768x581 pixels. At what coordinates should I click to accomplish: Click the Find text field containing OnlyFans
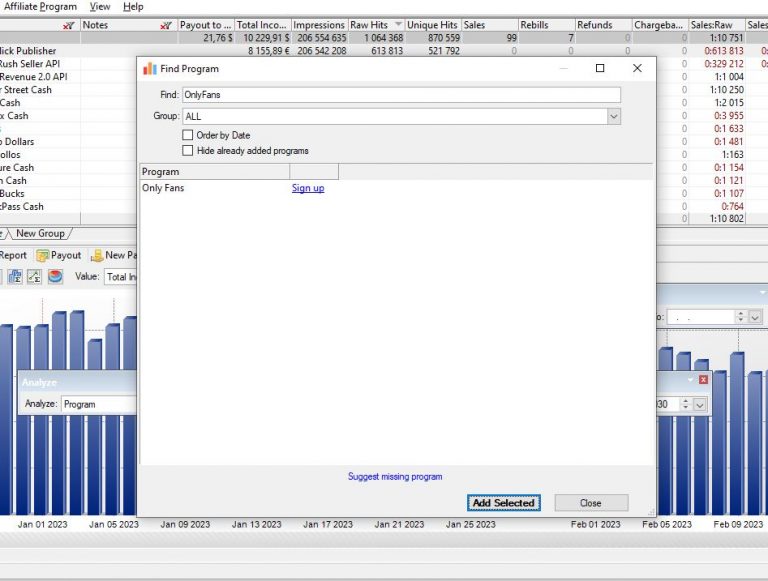click(400, 95)
